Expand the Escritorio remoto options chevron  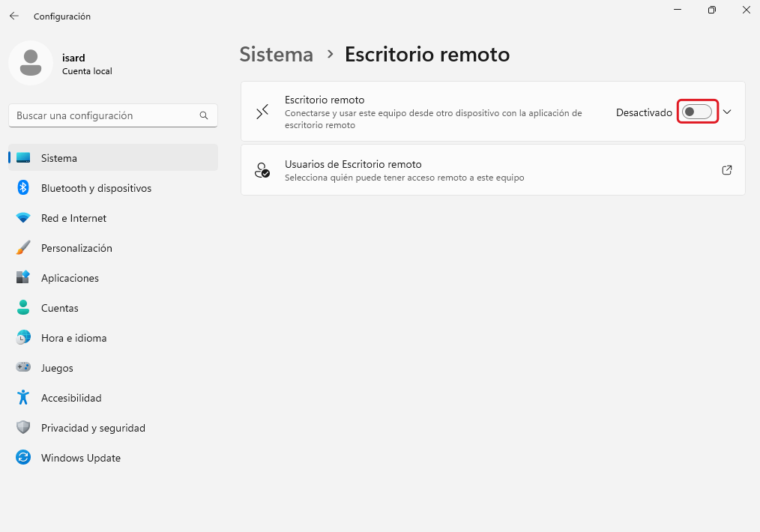coord(726,112)
